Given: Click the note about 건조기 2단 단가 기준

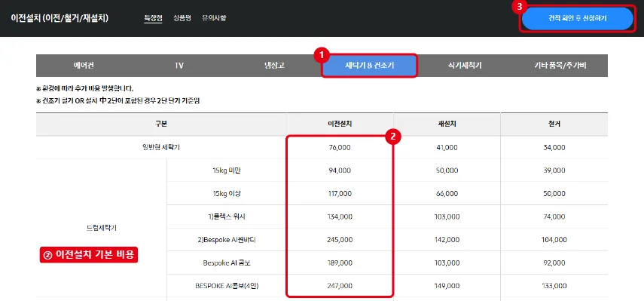Looking at the screenshot, I should (118, 100).
